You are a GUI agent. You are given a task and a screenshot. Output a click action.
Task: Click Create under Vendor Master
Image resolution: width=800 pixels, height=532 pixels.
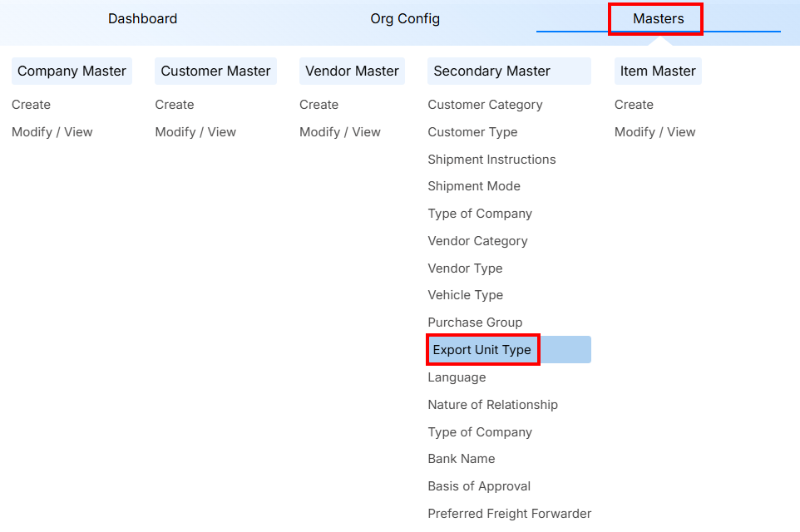319,105
